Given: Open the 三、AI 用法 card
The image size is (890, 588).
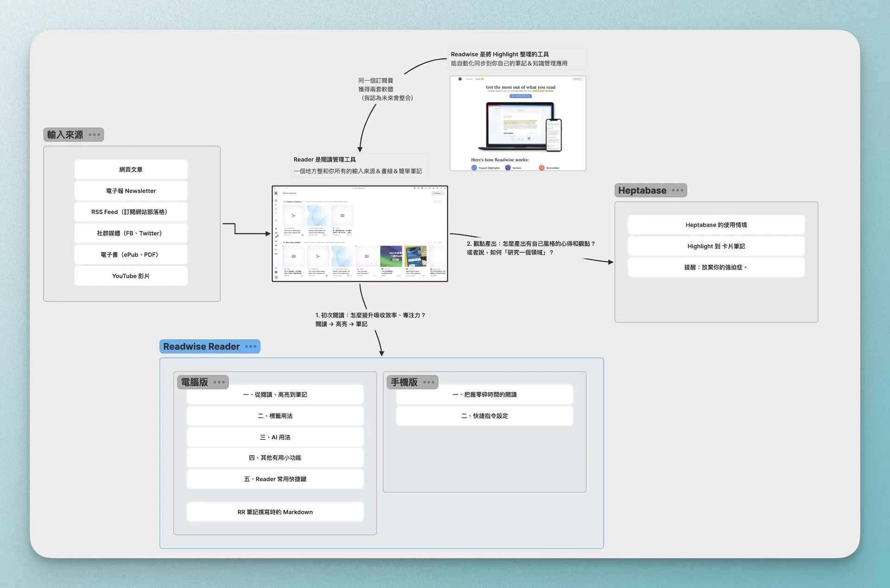Looking at the screenshot, I should (275, 437).
